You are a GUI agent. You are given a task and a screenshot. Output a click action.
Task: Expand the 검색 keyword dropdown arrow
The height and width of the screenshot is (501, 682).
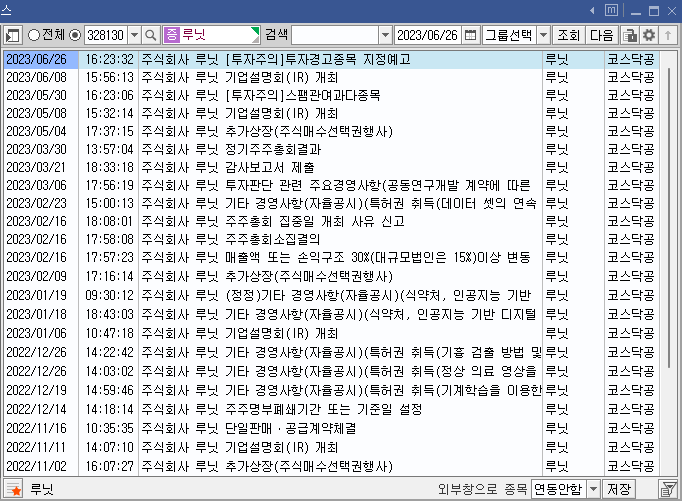click(x=385, y=35)
